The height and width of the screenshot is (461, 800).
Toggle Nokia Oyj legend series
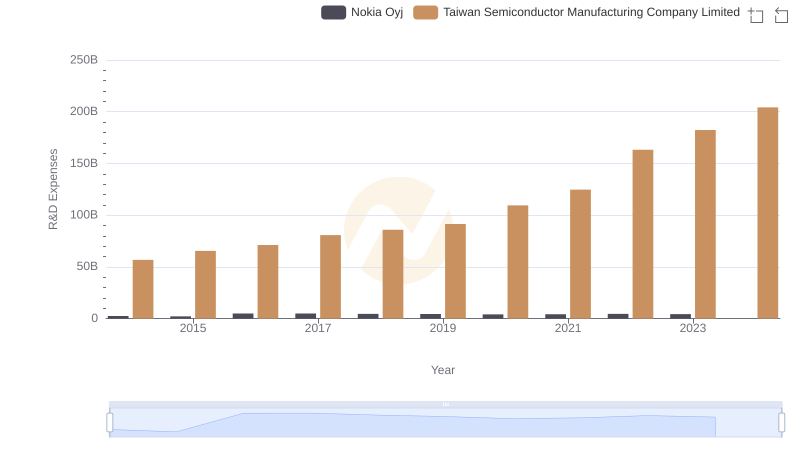click(362, 12)
